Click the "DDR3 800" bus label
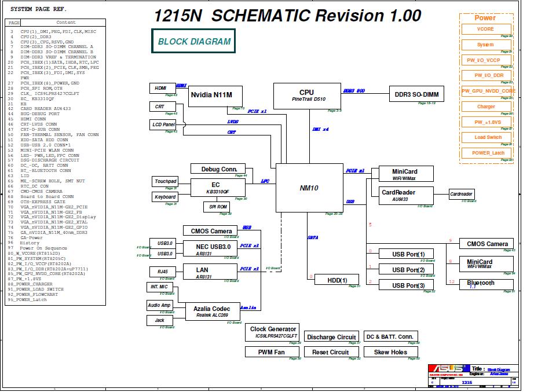The image size is (556, 392). 354,91
